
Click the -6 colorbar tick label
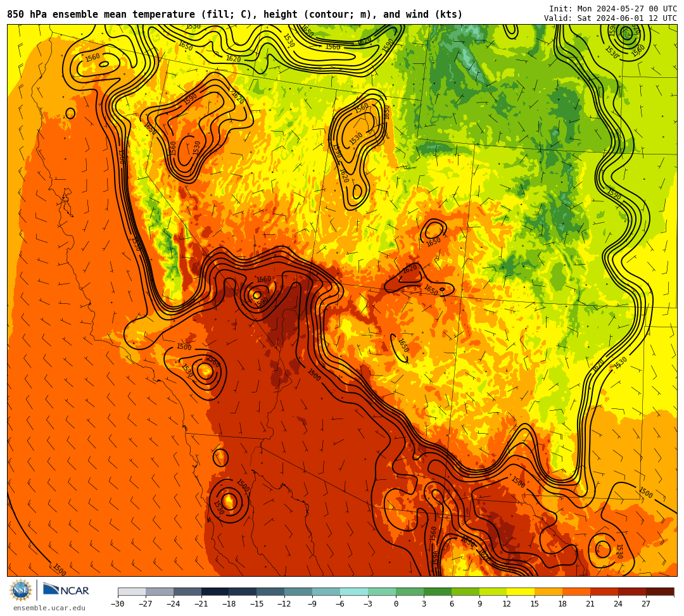coord(339,604)
